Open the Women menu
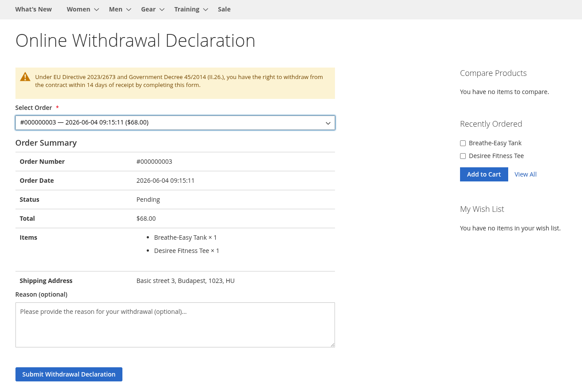 coord(79,9)
